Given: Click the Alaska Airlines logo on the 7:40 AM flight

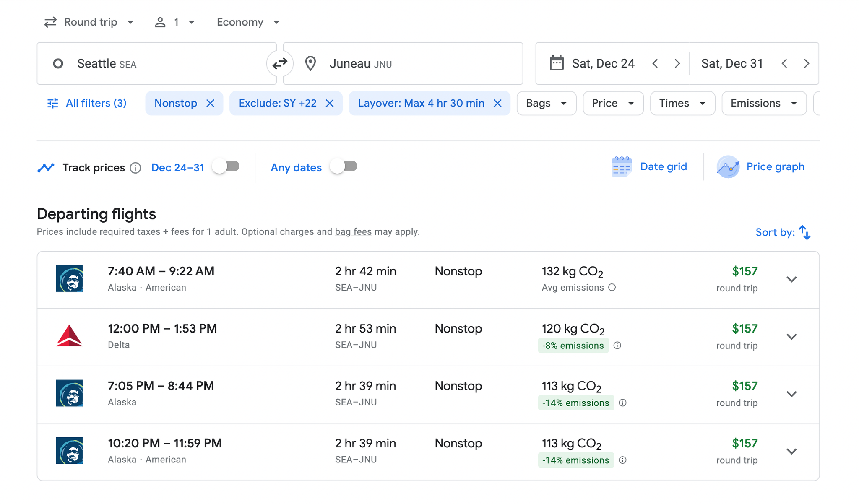Looking at the screenshot, I should pyautogui.click(x=69, y=278).
